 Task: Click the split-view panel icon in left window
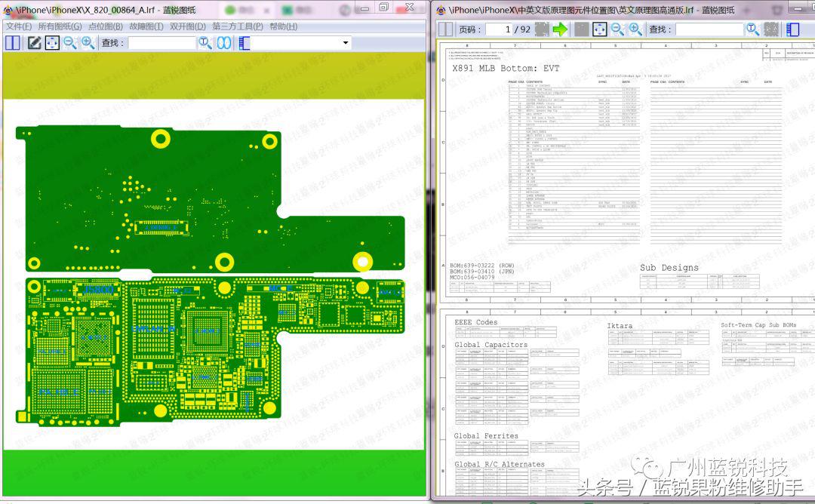[x=13, y=43]
